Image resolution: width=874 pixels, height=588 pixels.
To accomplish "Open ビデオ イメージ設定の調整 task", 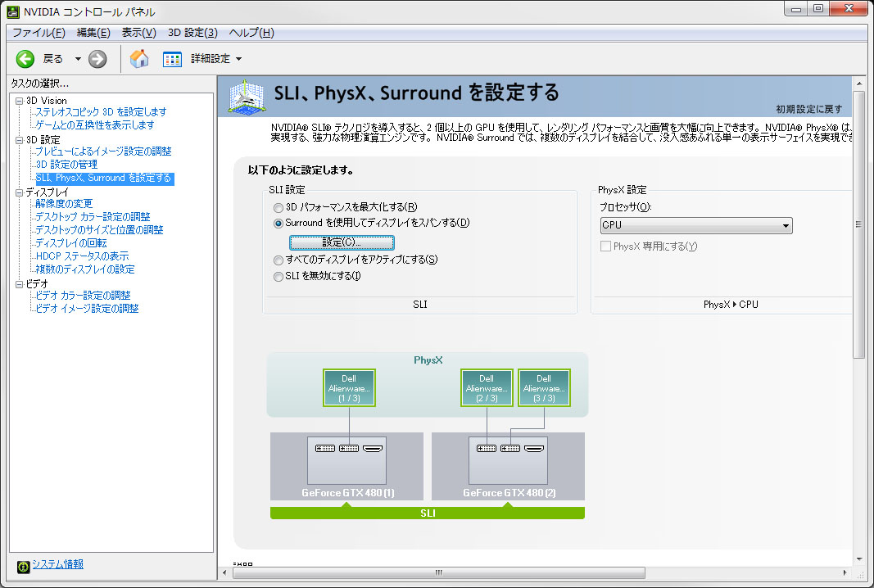I will coord(87,308).
